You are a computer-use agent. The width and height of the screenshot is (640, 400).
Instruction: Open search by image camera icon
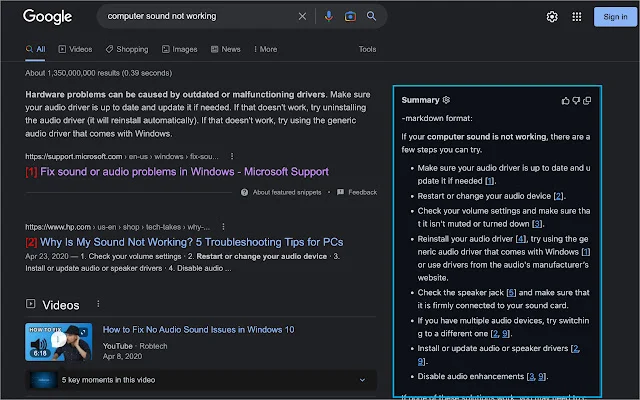coord(350,17)
